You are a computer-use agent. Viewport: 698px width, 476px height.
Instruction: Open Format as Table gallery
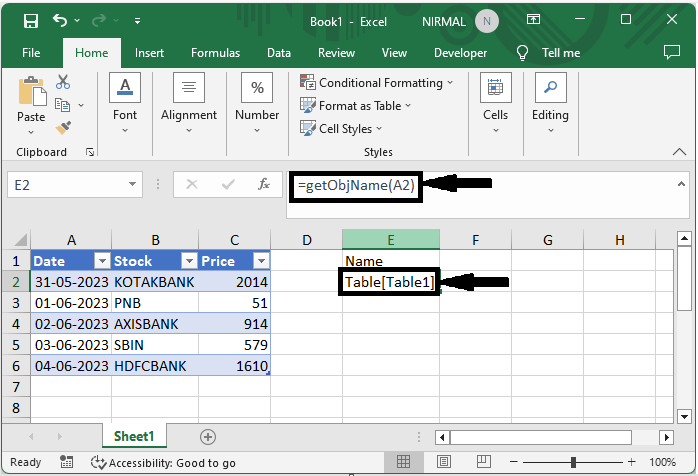355,106
